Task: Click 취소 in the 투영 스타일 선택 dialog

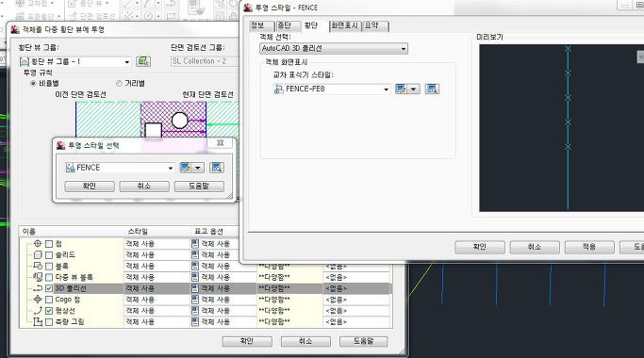Action: (144, 186)
